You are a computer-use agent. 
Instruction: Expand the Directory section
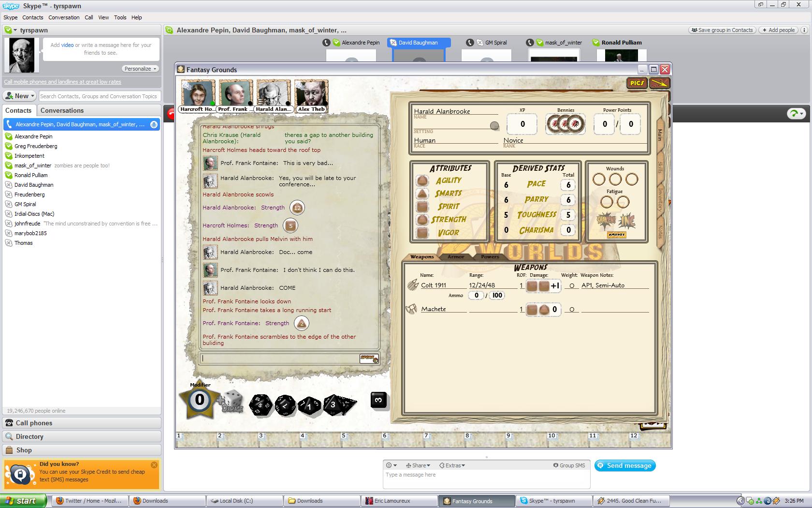[82, 436]
